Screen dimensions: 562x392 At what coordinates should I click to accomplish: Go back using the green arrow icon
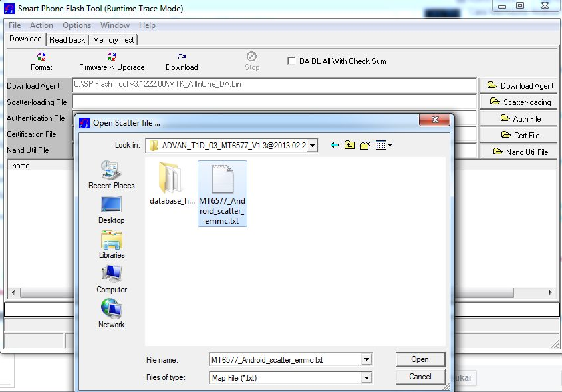tap(334, 145)
